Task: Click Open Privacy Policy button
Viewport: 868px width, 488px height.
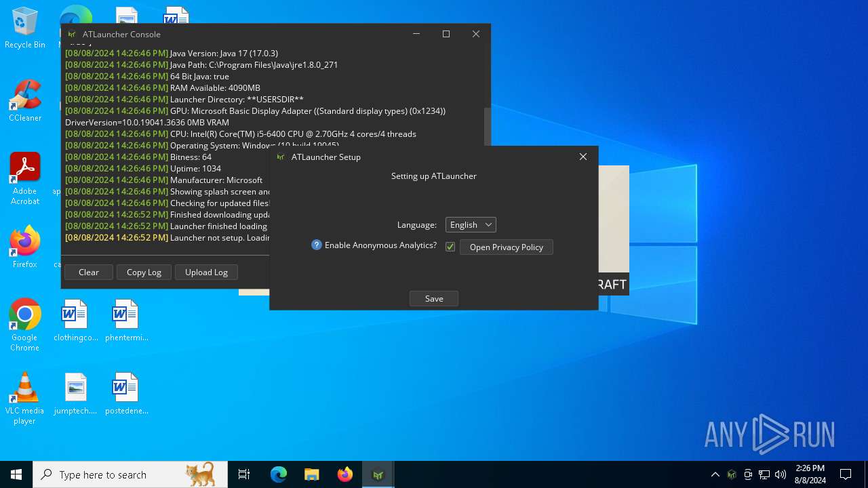Action: point(507,247)
